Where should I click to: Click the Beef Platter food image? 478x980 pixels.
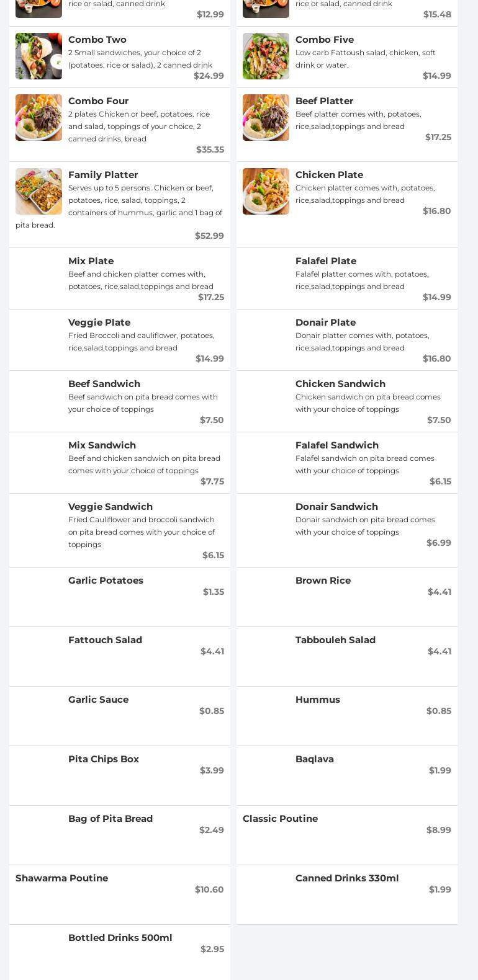click(266, 117)
